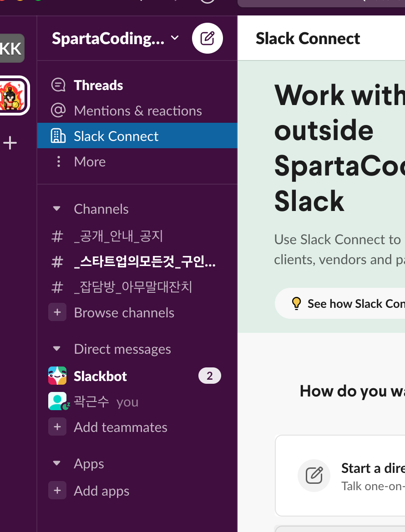Open your own DM 곽근수
Screen dimensions: 405x532
tap(137, 402)
